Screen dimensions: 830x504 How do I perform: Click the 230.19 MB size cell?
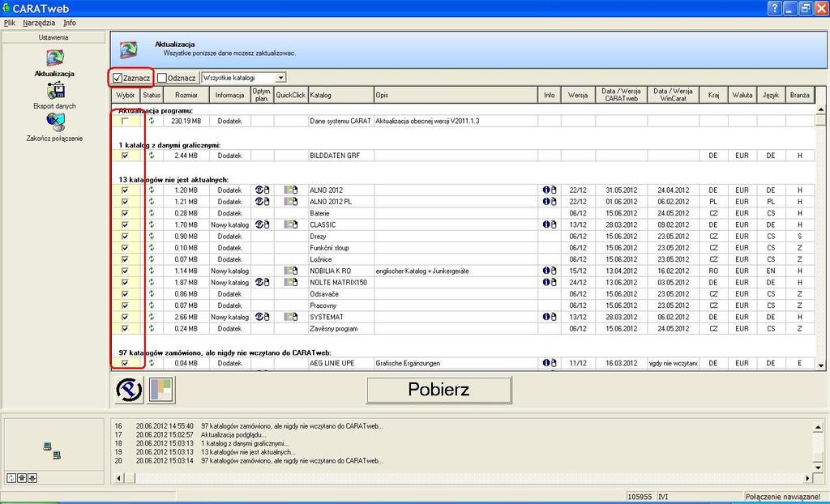click(x=186, y=121)
